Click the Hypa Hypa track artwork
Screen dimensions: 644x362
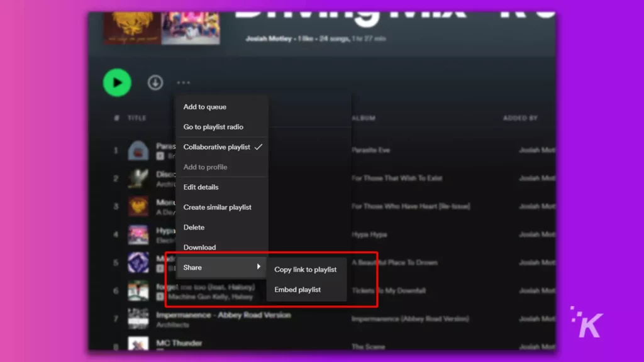tap(138, 234)
